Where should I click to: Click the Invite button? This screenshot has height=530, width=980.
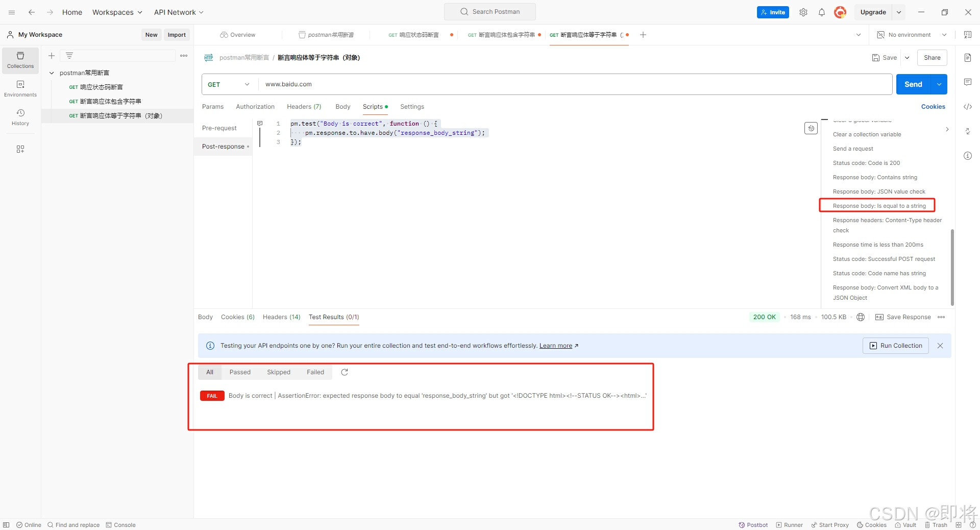773,12
